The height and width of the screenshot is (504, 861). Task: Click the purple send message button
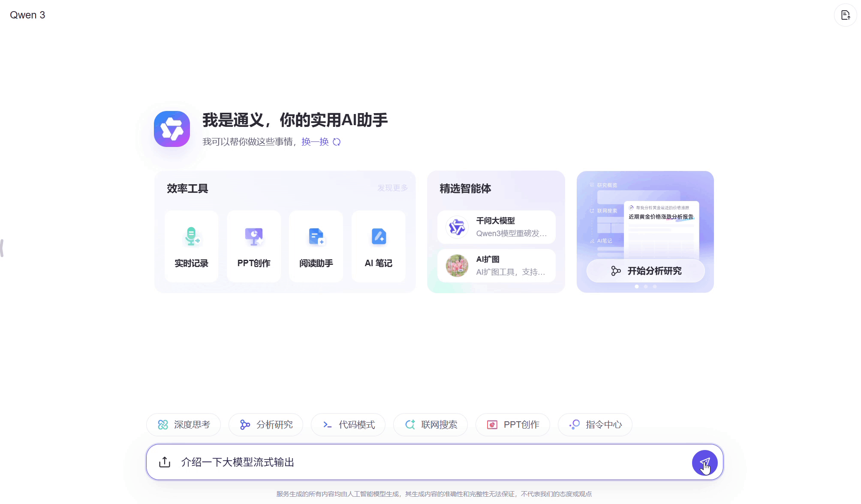point(704,462)
